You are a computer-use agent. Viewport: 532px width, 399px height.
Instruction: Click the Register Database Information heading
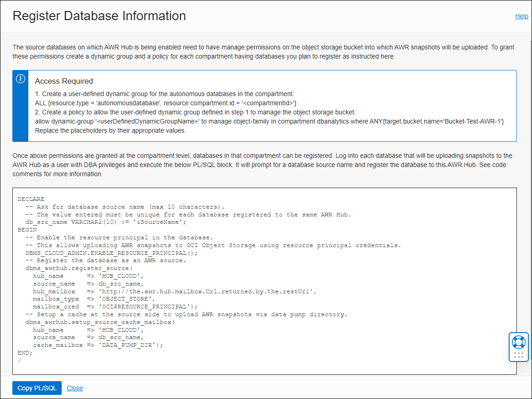[x=99, y=16]
